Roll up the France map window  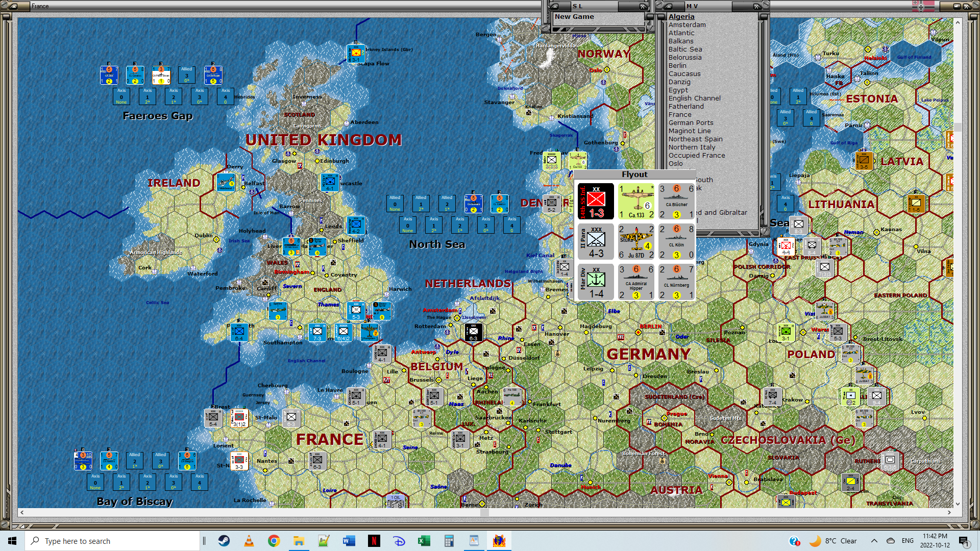13,6
